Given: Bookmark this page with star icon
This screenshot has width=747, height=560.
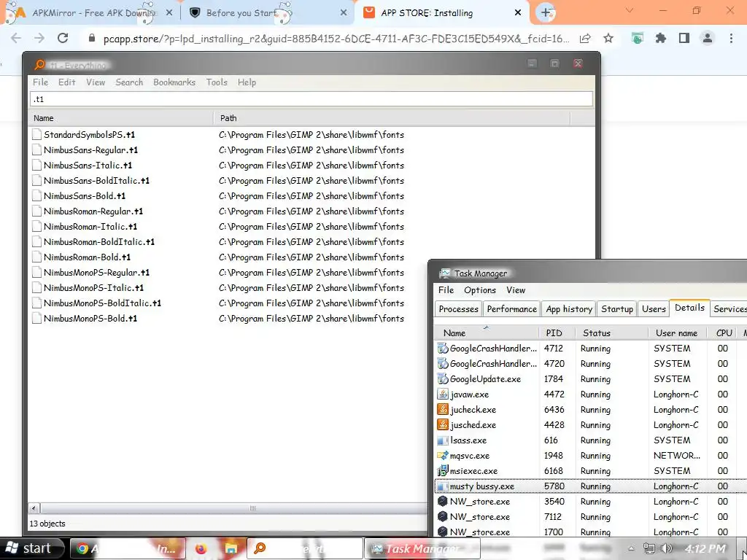Looking at the screenshot, I should pyautogui.click(x=608, y=38).
